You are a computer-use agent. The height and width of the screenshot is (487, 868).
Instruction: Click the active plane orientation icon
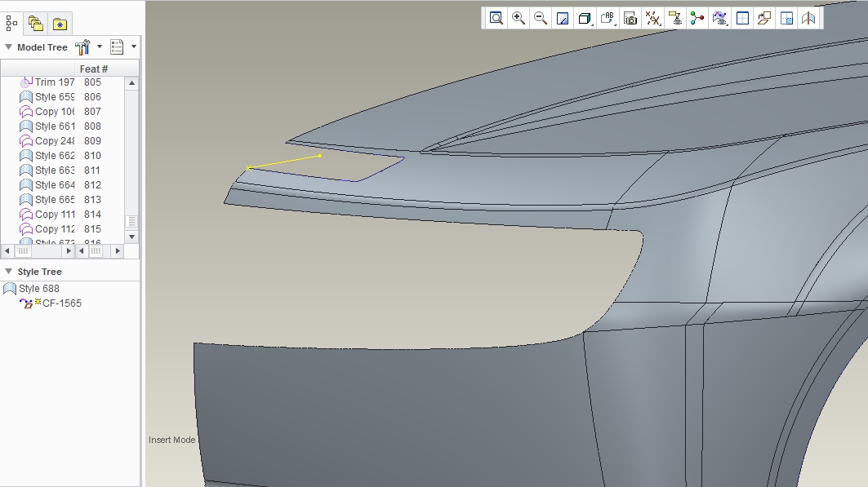point(764,18)
